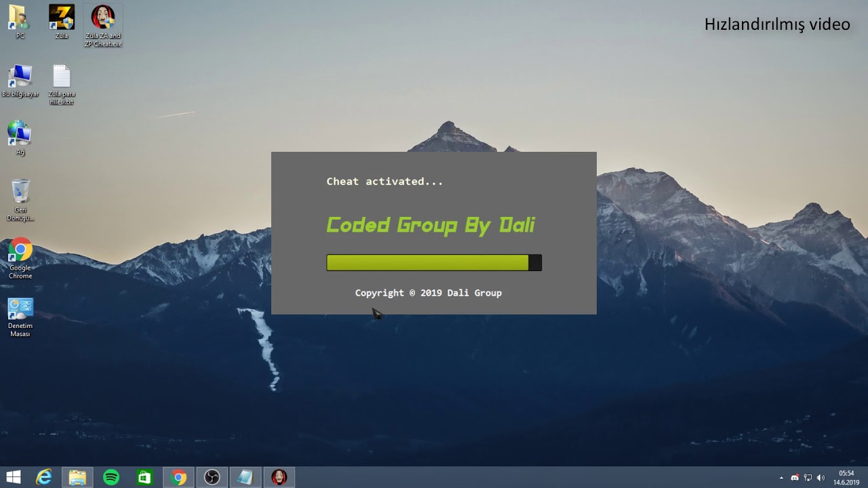This screenshot has height=488, width=868.
Task: Open Spotify from the taskbar
Action: tap(111, 477)
